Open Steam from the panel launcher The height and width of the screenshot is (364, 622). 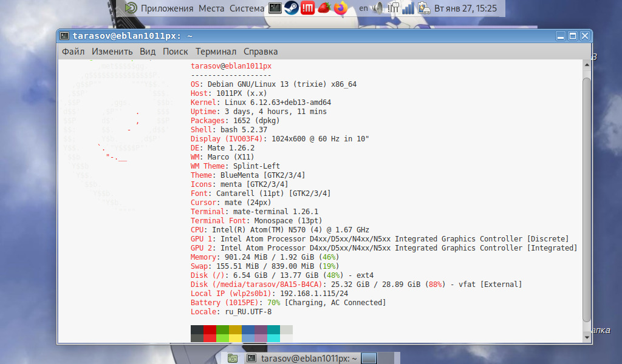(x=291, y=8)
